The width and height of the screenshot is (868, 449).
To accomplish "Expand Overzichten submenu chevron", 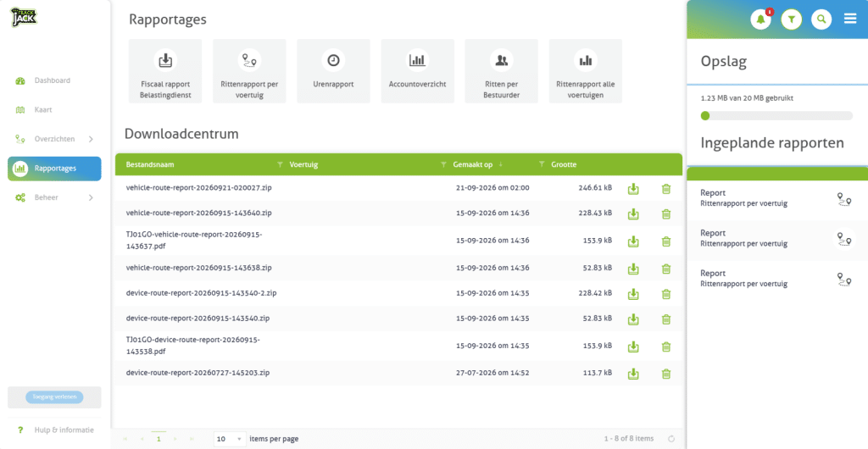I will pyautogui.click(x=91, y=139).
